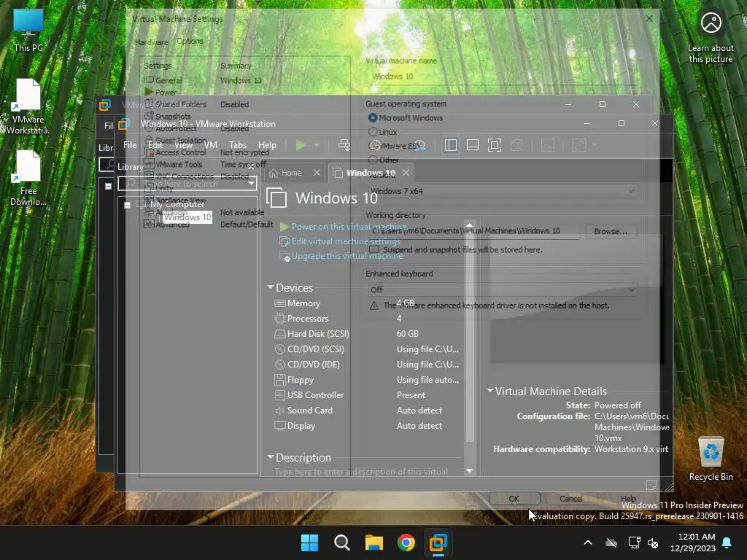Click virtual machine name field
The width and height of the screenshot is (747, 560).
503,76
